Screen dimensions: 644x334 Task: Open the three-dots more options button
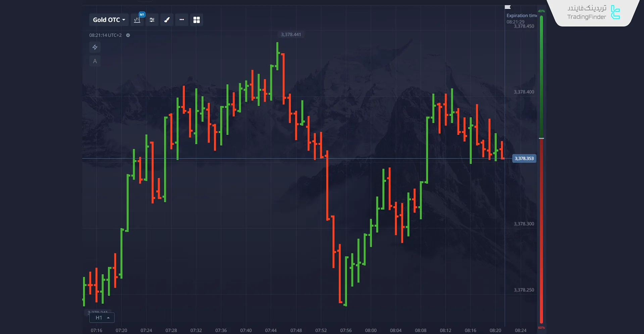[x=182, y=20]
